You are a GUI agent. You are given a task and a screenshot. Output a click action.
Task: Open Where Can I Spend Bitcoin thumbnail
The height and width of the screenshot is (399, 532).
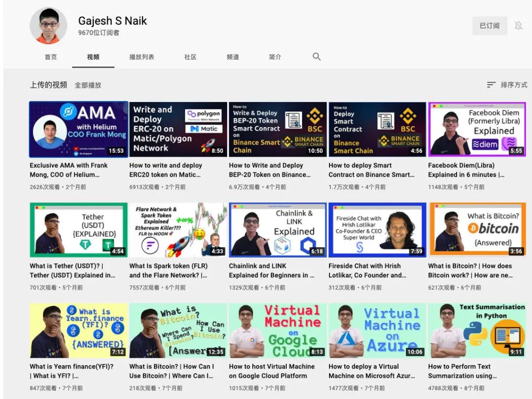point(178,331)
